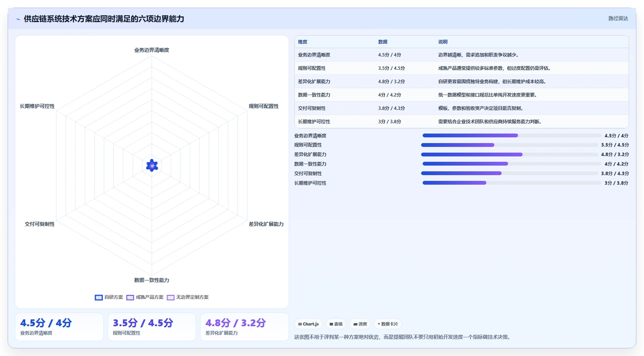
Task: Click the 规则可配置性 radar axis label
Action: coord(264,106)
